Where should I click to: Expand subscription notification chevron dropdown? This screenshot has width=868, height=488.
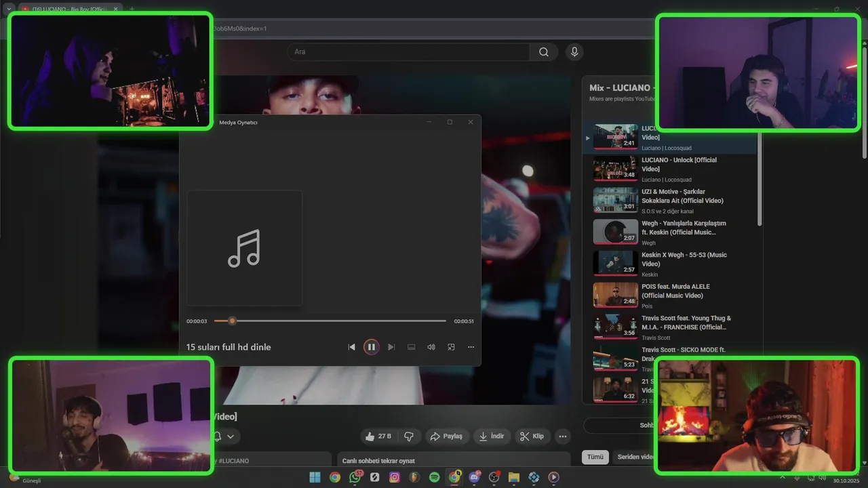[x=231, y=436]
